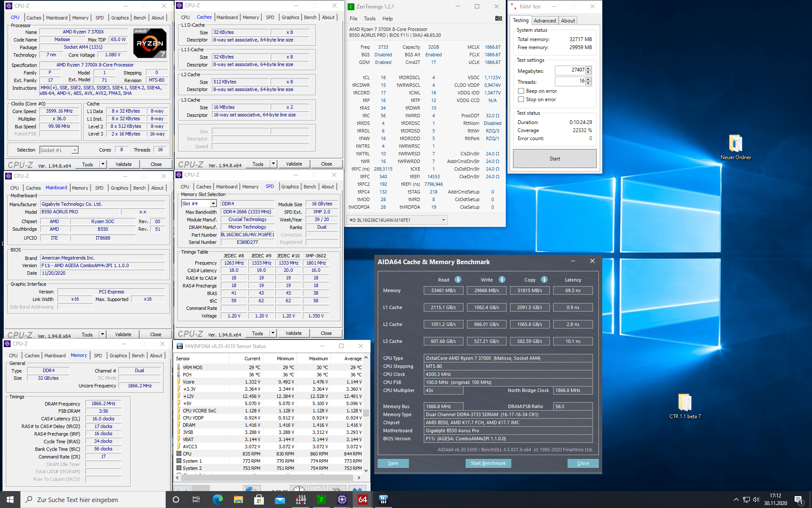
Task: Switch to the Advanced tab in RAM Test
Action: coord(545,21)
